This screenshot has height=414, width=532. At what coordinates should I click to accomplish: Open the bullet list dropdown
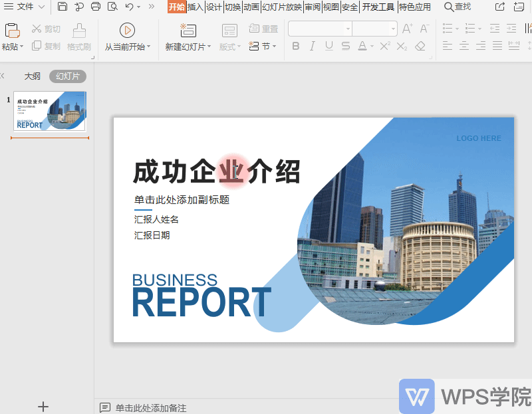[x=457, y=29]
